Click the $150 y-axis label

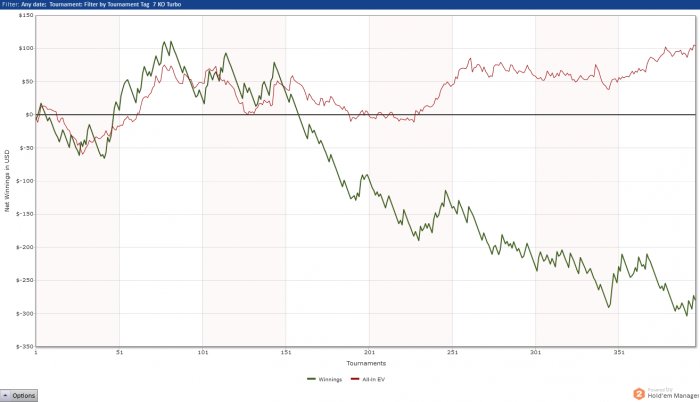(x=26, y=15)
